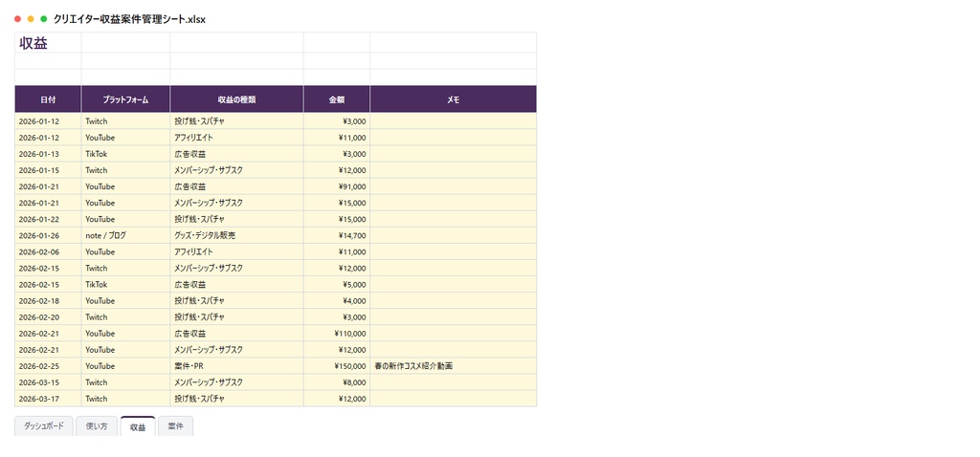Viewport: 980px width, 457px height.
Task: Select ¥15,000 in the 2026-01-22 row
Action: (337, 219)
